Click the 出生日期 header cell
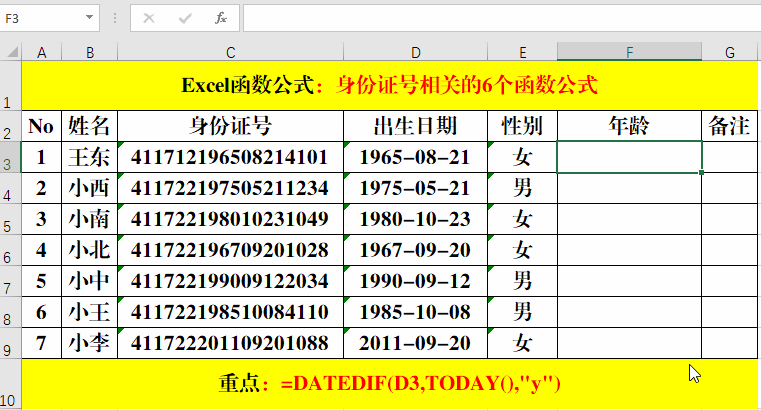 415,126
